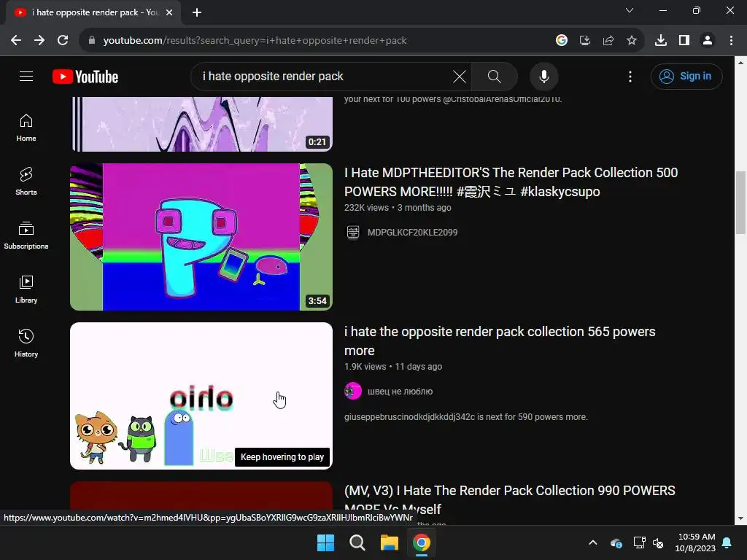Viewport: 747px width, 560px height.
Task: Open Library in the sidebar
Action: coord(26,289)
